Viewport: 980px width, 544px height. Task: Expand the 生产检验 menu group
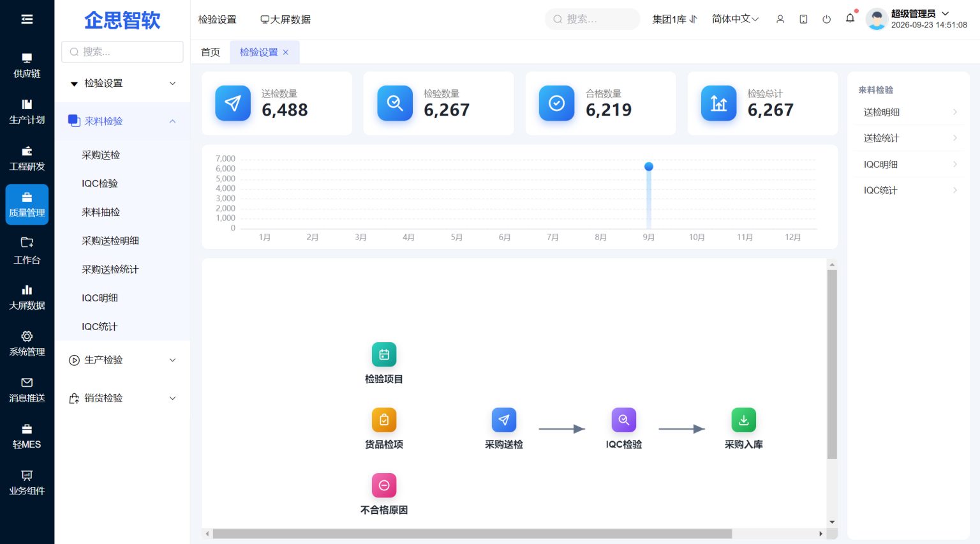pyautogui.click(x=122, y=360)
